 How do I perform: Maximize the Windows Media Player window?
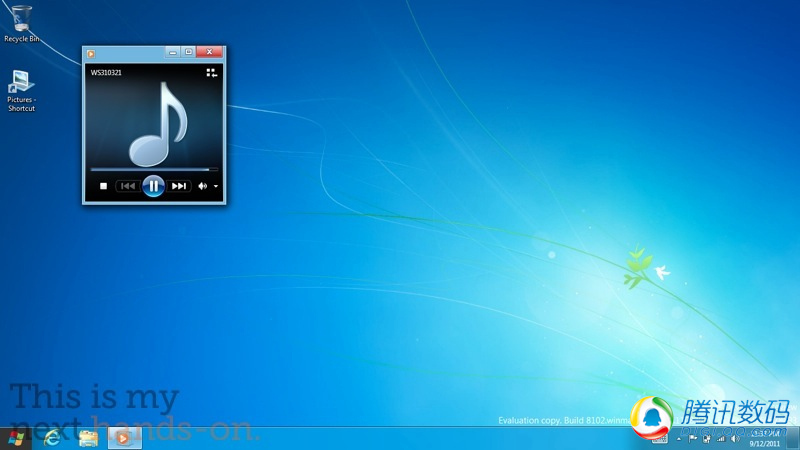[188, 52]
